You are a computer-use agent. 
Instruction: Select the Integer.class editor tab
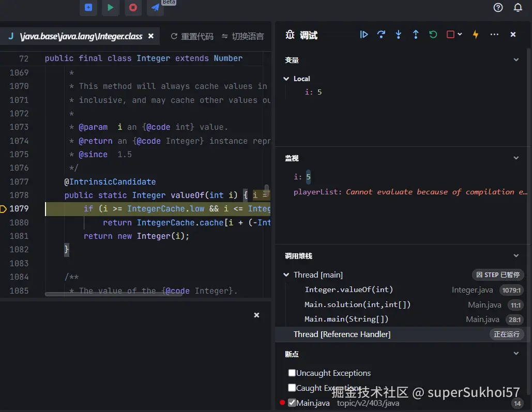[x=80, y=36]
